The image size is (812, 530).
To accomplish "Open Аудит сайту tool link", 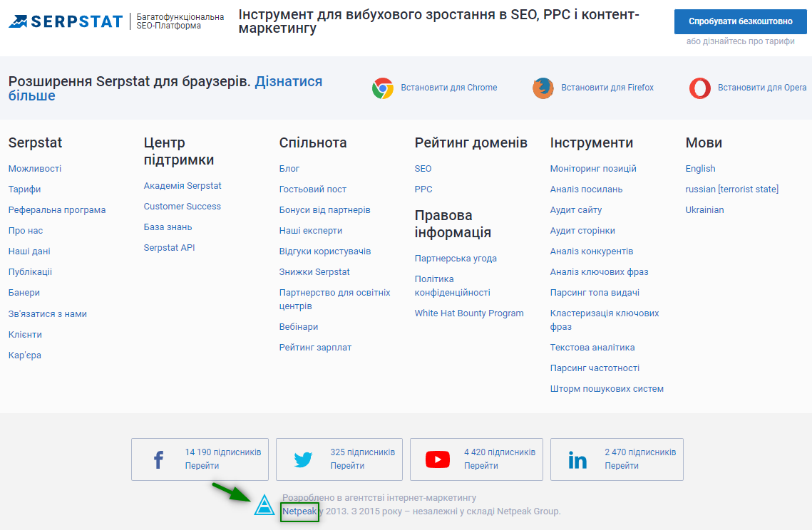I will point(576,210).
